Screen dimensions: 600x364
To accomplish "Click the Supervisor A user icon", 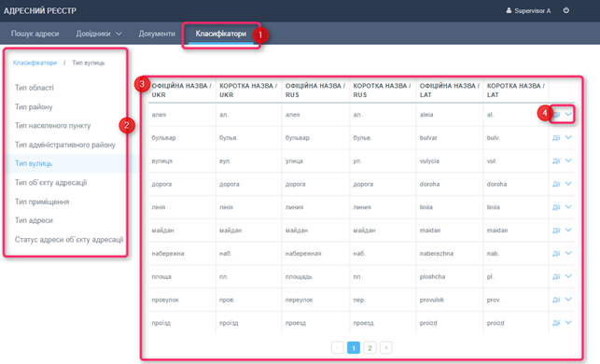I will click(x=509, y=10).
